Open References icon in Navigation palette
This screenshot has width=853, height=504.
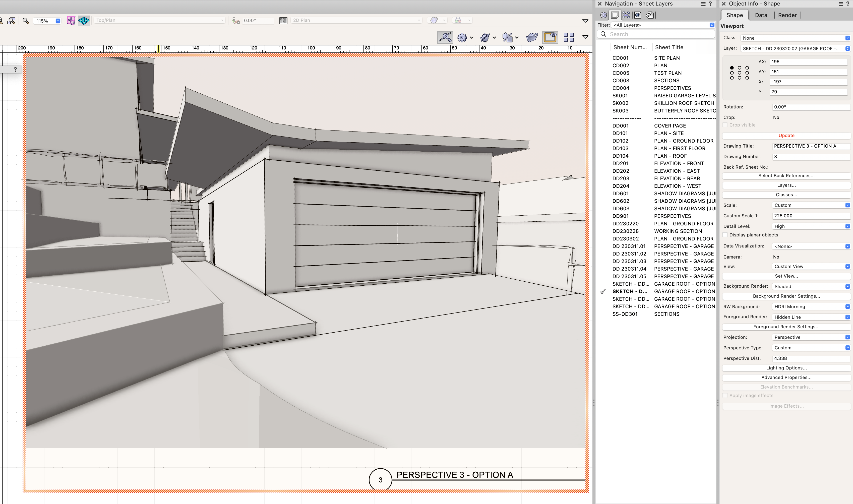point(649,15)
